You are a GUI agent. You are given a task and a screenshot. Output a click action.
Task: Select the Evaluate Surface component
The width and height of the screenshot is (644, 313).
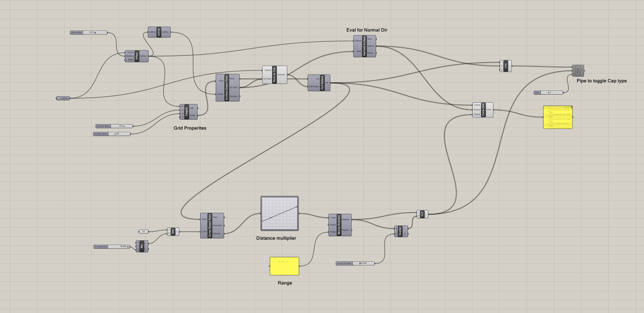[364, 46]
